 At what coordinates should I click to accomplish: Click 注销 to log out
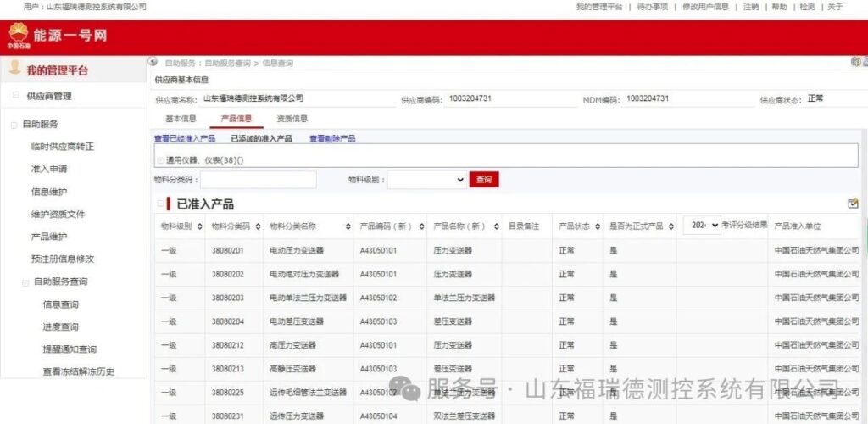751,7
